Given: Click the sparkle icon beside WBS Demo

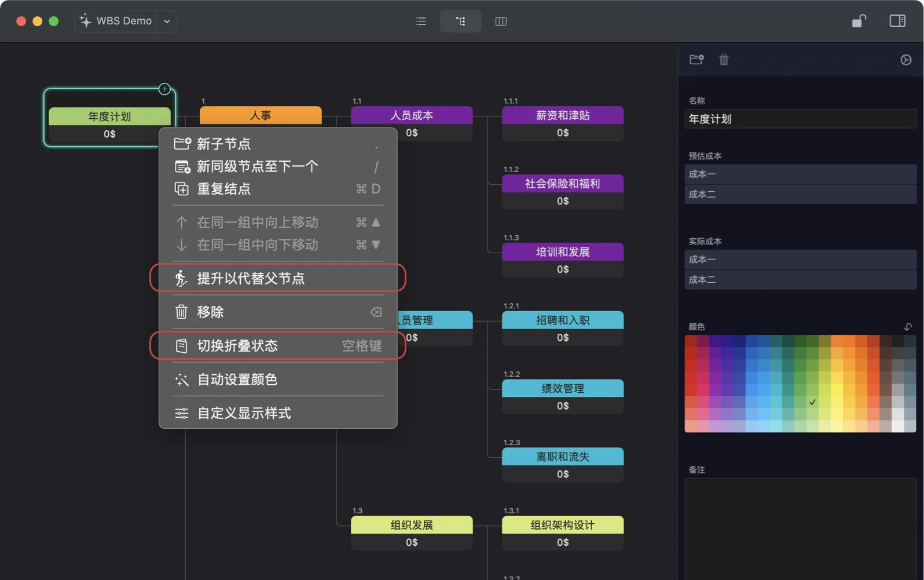Looking at the screenshot, I should pyautogui.click(x=85, y=20).
